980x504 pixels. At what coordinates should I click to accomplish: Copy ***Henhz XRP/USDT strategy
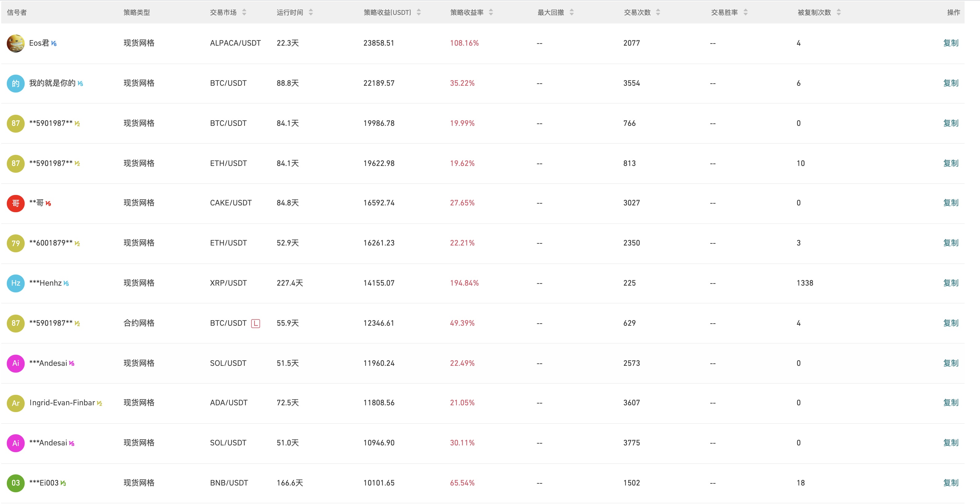click(x=951, y=283)
